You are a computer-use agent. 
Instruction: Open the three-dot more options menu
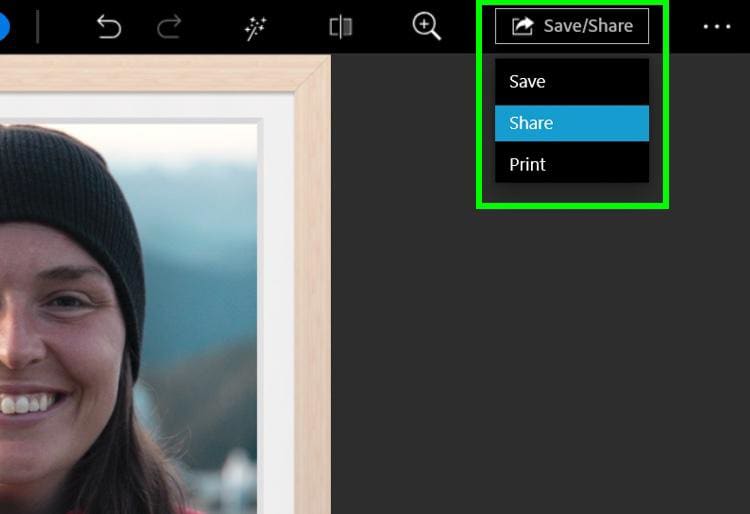[x=717, y=27]
